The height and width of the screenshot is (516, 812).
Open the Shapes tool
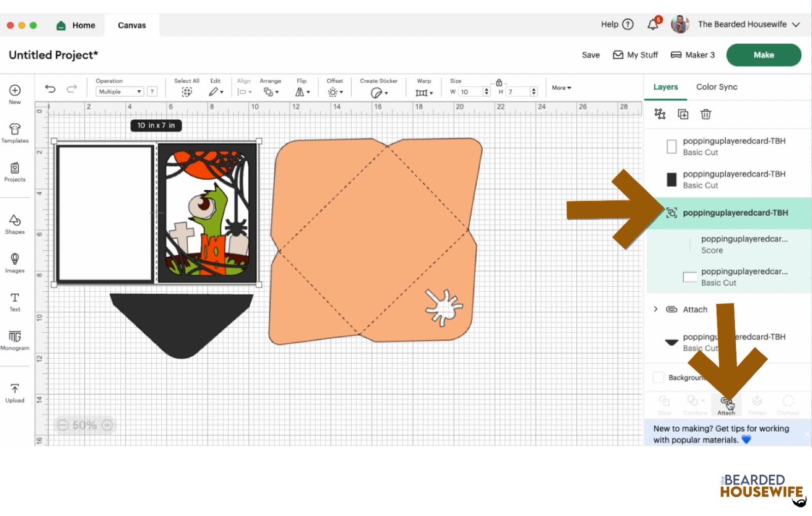[15, 224]
